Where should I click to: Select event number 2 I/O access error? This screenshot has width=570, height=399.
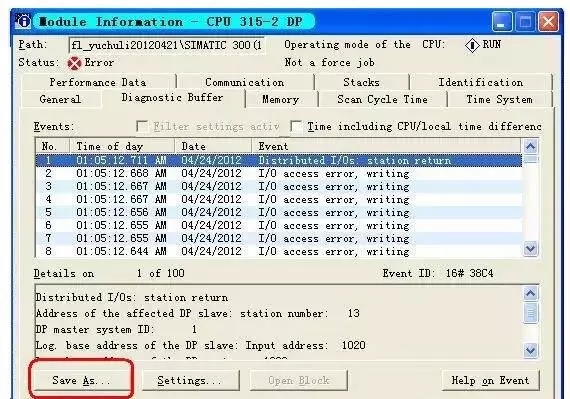tap(278, 173)
